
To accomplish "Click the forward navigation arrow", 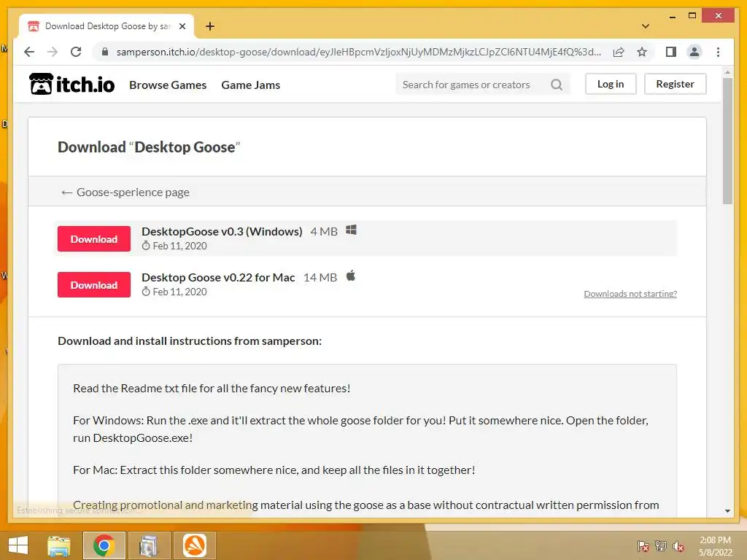I will [x=53, y=52].
